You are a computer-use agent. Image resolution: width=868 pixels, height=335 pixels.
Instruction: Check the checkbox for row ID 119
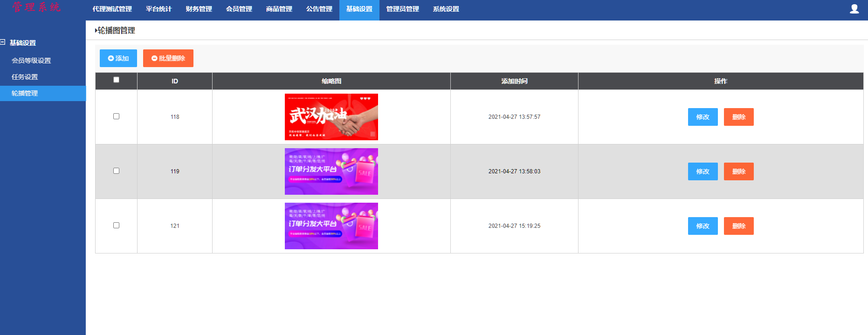tap(116, 171)
